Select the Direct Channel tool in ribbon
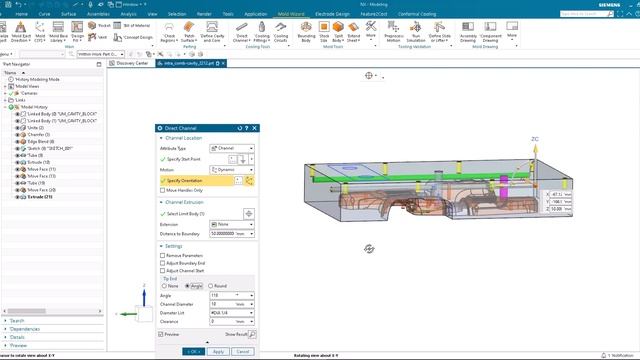The height and width of the screenshot is (360, 640). click(x=242, y=32)
